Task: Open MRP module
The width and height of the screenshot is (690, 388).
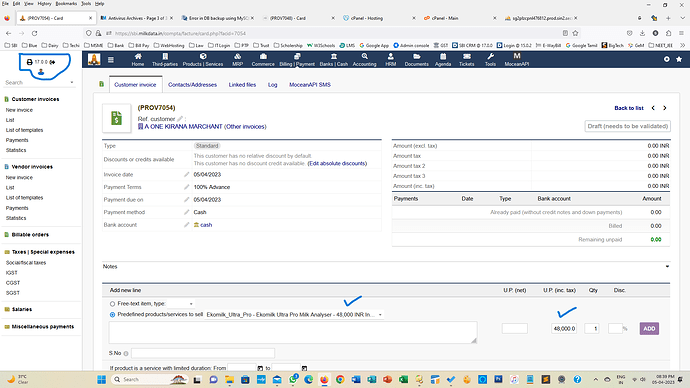Action: [238, 59]
